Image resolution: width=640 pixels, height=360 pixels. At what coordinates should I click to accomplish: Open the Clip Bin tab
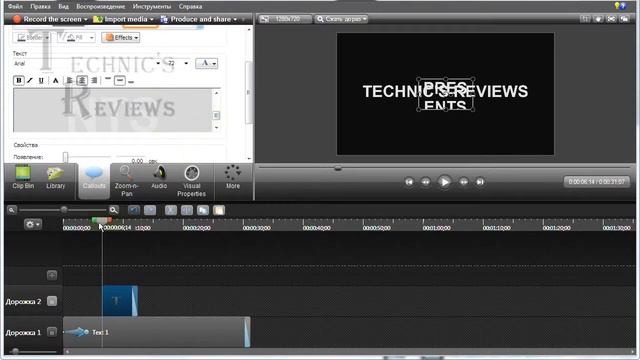23,177
